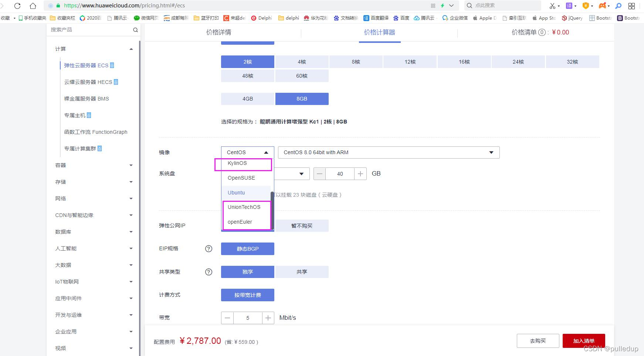Open 裸金属服务器 BMS pricing
Screen dimensions: 644x356
(87, 99)
